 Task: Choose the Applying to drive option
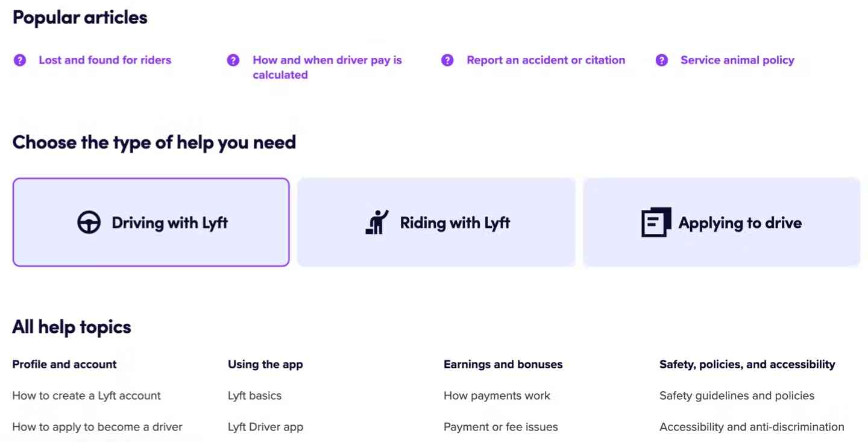(722, 222)
